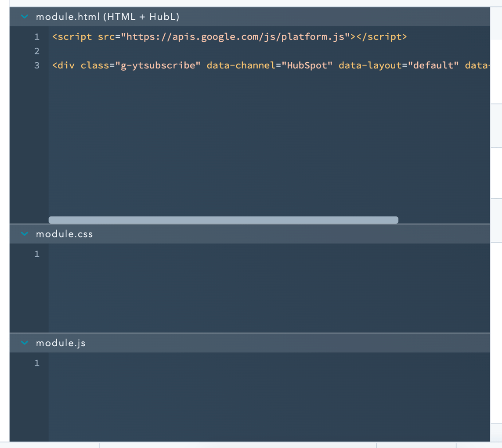Select line number 1 in module.js
Image resolution: width=502 pixels, height=448 pixels.
37,363
